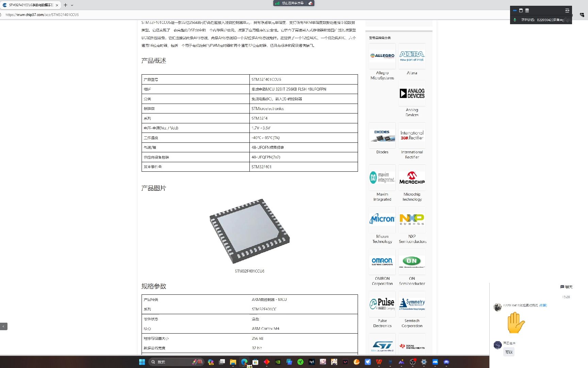Click the window view icon in the meeting widget
The width and height of the screenshot is (588, 368).
pos(521,11)
